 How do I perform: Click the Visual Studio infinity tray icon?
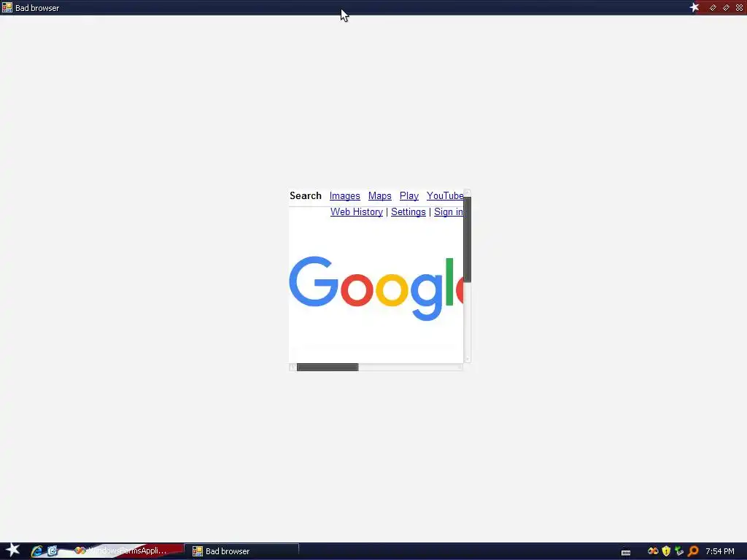[x=653, y=551]
